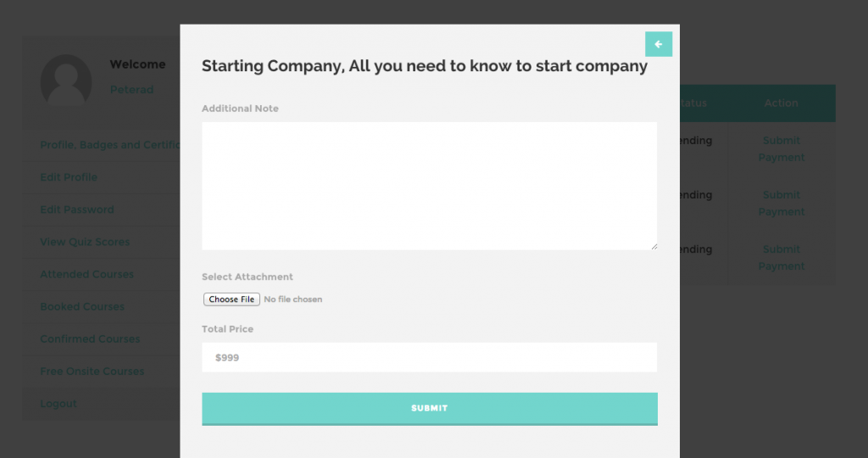Open the Peterad username link

coord(131,89)
